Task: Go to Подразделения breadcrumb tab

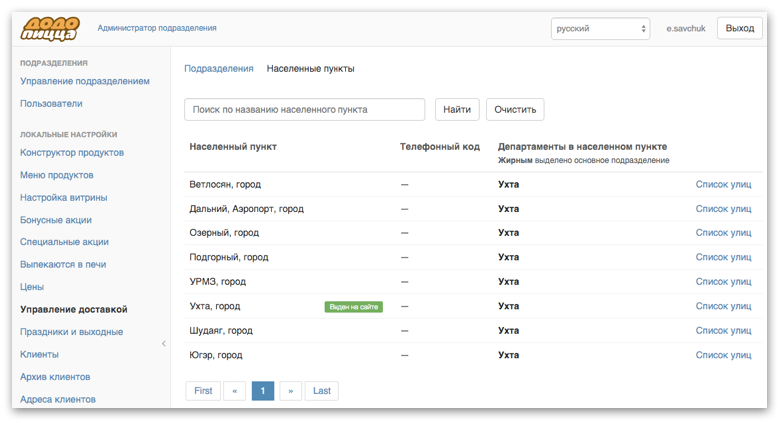Action: pos(219,69)
